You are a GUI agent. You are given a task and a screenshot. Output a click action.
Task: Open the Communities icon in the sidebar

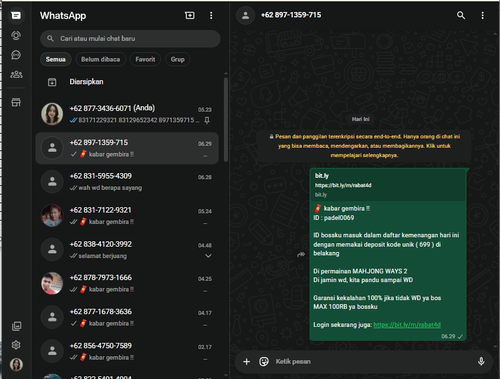tap(16, 74)
